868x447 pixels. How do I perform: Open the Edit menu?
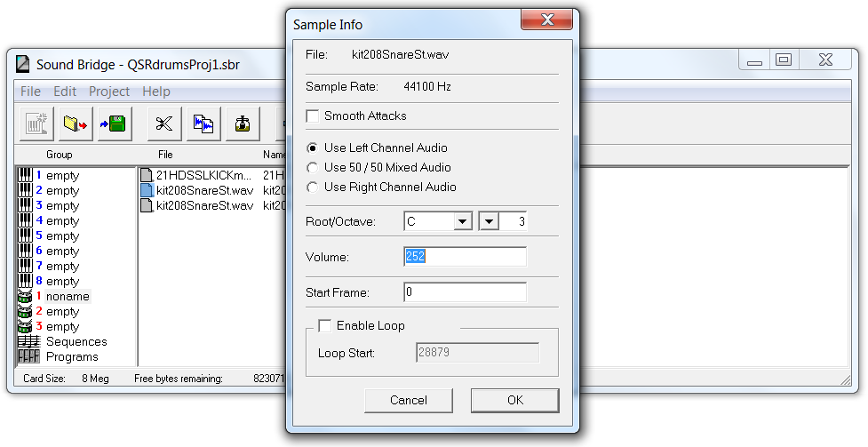pyautogui.click(x=65, y=92)
